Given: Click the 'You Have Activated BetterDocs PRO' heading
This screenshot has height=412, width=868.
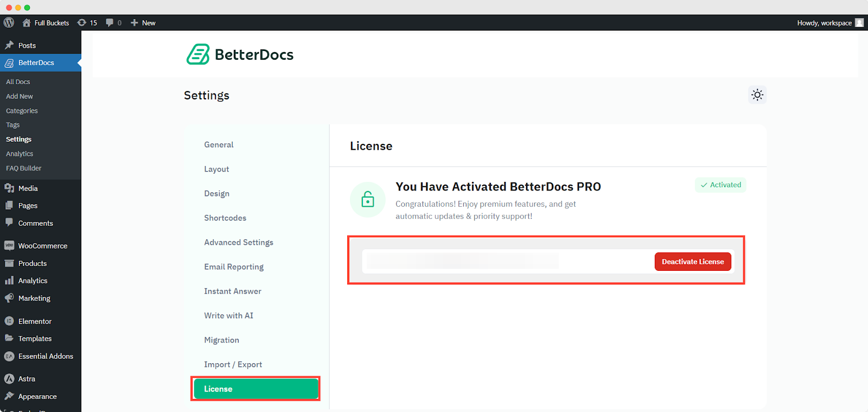Looking at the screenshot, I should 498,187.
